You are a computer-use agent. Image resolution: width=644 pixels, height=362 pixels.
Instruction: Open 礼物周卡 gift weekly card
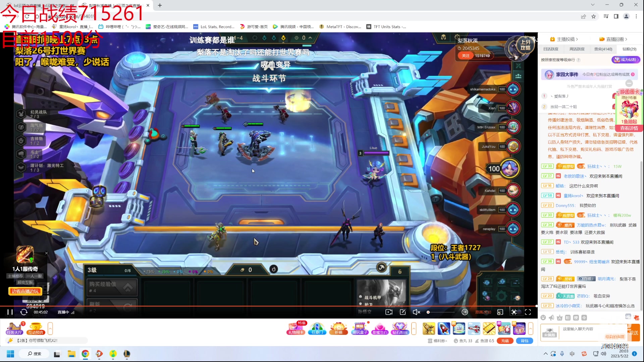[296, 328]
